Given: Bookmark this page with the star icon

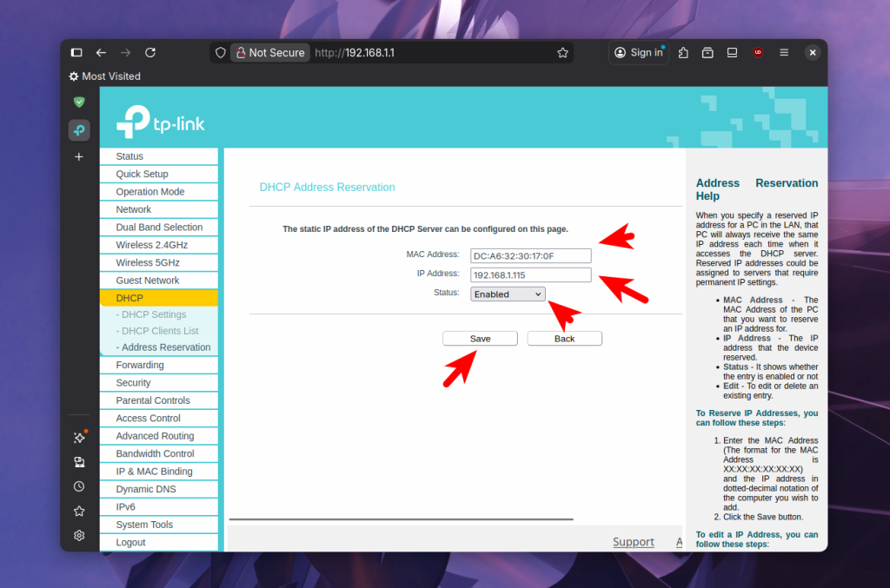Looking at the screenshot, I should click(562, 53).
